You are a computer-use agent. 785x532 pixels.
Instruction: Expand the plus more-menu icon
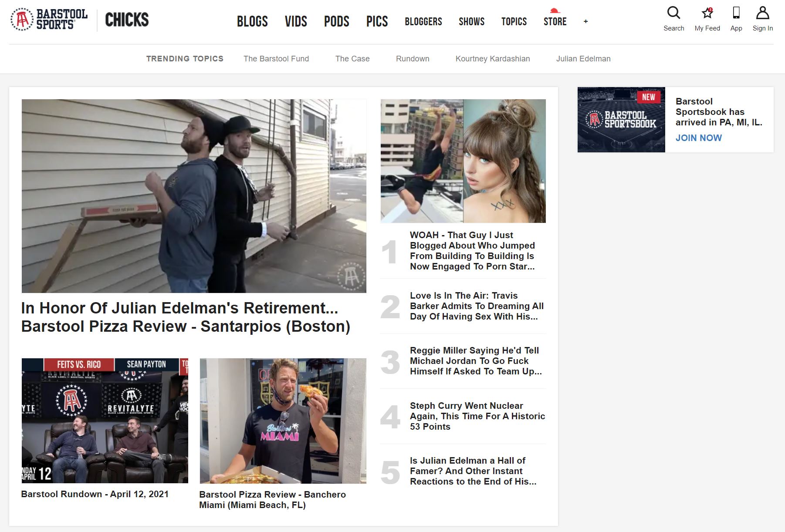(585, 21)
